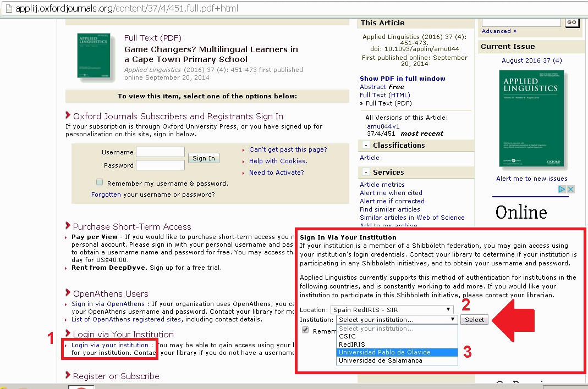The height and width of the screenshot is (389, 588).
Task: Click the small Applied Linguistics cover thumbnail
Action: coord(94,55)
